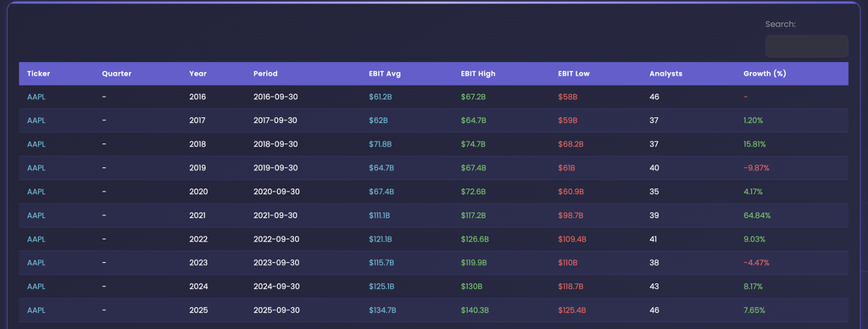The height and width of the screenshot is (329, 868).
Task: Click EBIT High value $67.2B
Action: click(473, 97)
